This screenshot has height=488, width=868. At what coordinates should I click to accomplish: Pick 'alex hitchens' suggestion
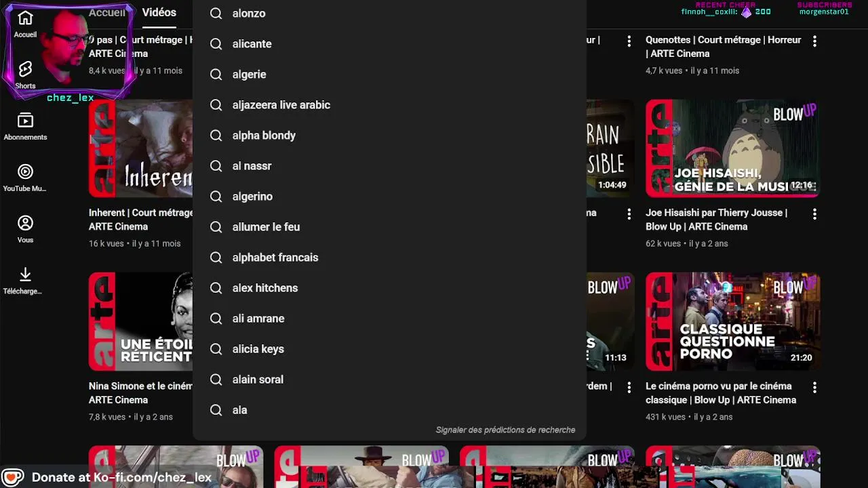[389, 288]
